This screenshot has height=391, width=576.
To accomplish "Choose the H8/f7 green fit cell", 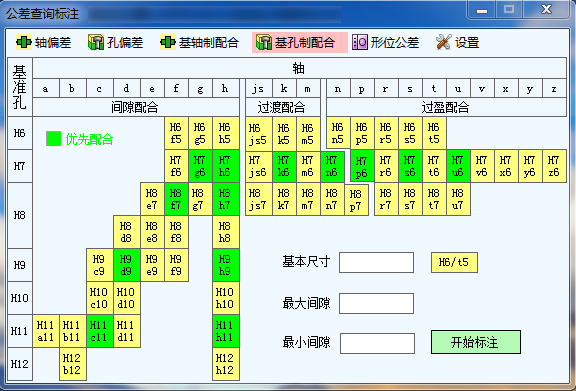I will (176, 199).
